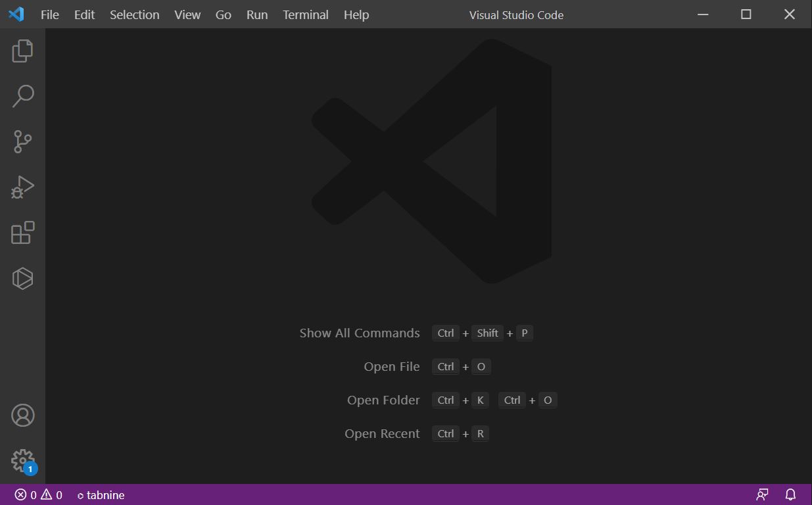The width and height of the screenshot is (812, 505).
Task: Click the feedback smiley in the status bar
Action: coord(762,494)
